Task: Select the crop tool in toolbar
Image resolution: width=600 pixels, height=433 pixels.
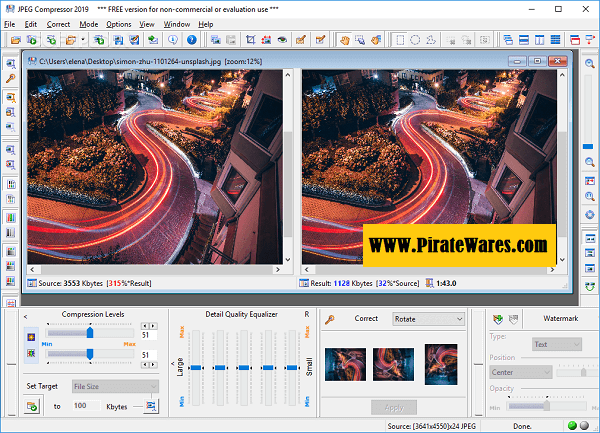Action: pyautogui.click(x=251, y=40)
